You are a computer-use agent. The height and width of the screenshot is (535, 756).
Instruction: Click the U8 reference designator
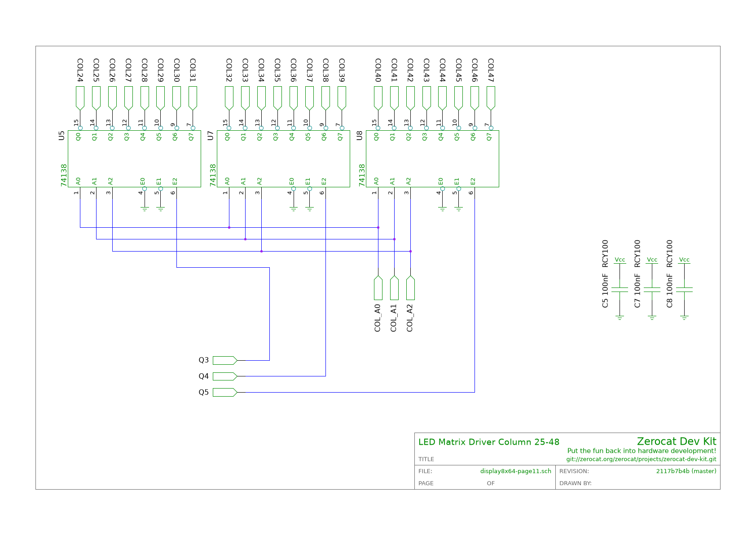click(360, 136)
